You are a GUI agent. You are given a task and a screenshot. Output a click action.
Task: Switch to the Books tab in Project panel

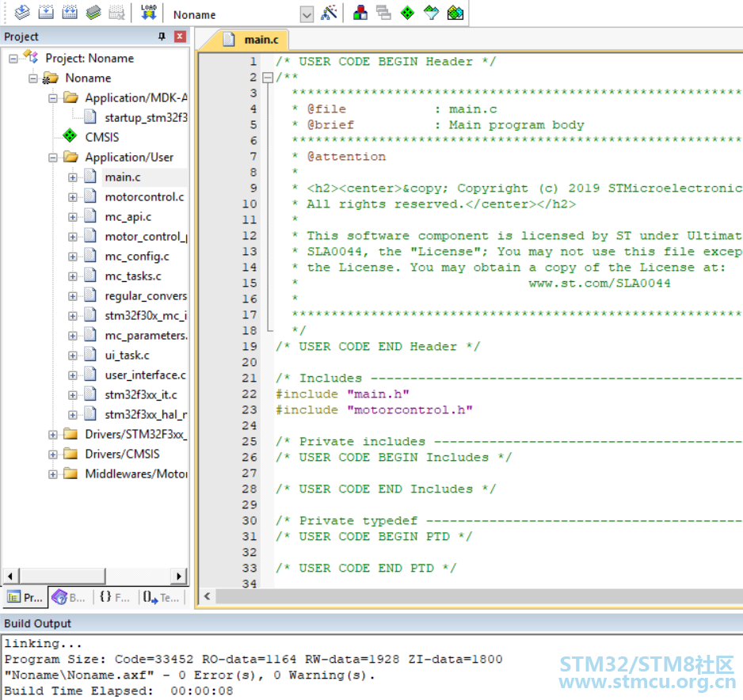click(x=69, y=597)
